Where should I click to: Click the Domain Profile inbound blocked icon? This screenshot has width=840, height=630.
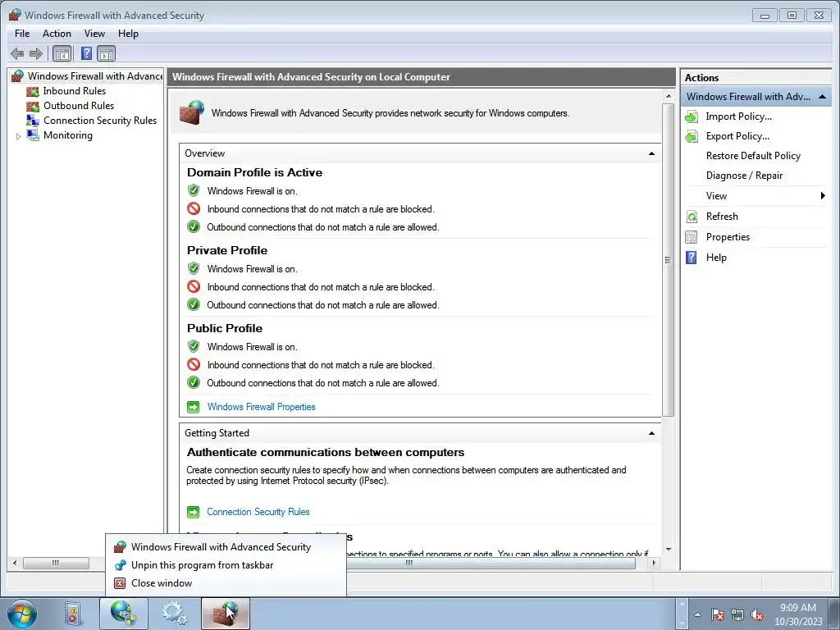pos(194,209)
